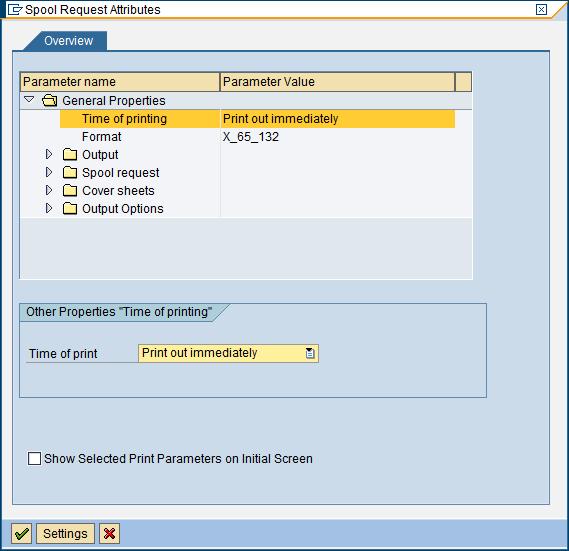Viewport: 569px width, 551px height.
Task: Expand the Spool request tree node
Action: click(x=49, y=172)
